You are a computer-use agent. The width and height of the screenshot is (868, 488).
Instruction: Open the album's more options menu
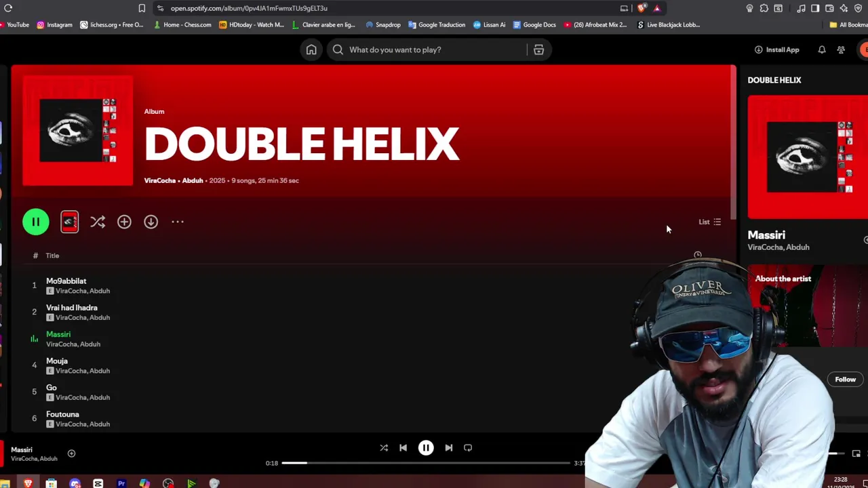coord(178,222)
